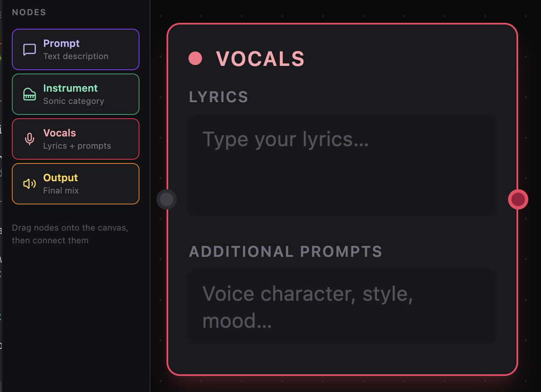Click the ADDITIONAL PROMPTS section label
Viewport: 541px width, 392px height.
tap(285, 251)
